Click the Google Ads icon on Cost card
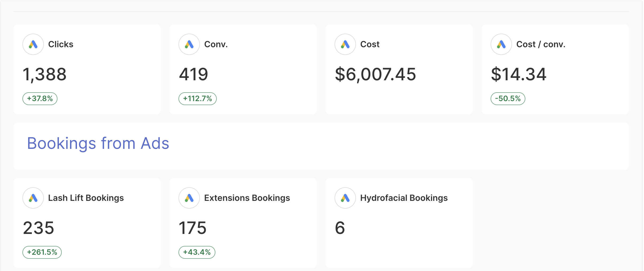This screenshot has height=271, width=644. point(345,44)
